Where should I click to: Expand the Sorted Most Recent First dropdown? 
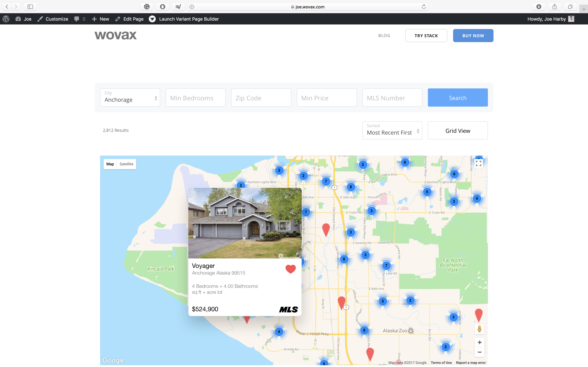pyautogui.click(x=392, y=130)
